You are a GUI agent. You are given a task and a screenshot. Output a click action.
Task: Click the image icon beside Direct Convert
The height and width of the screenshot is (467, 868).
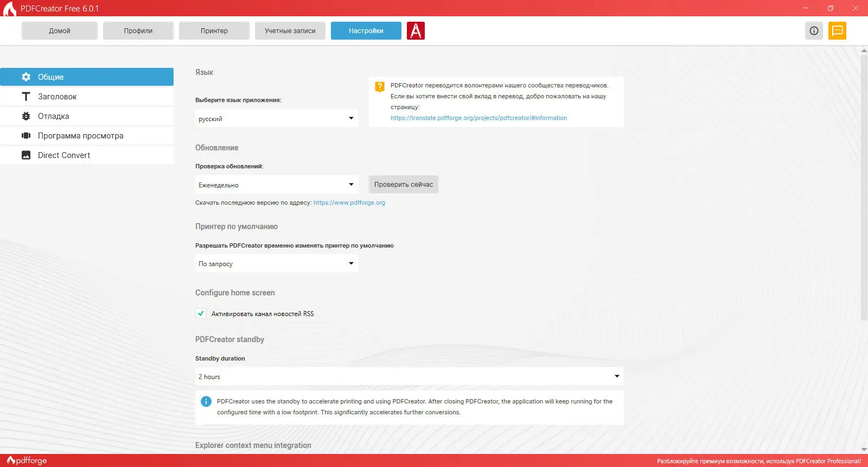(26, 155)
